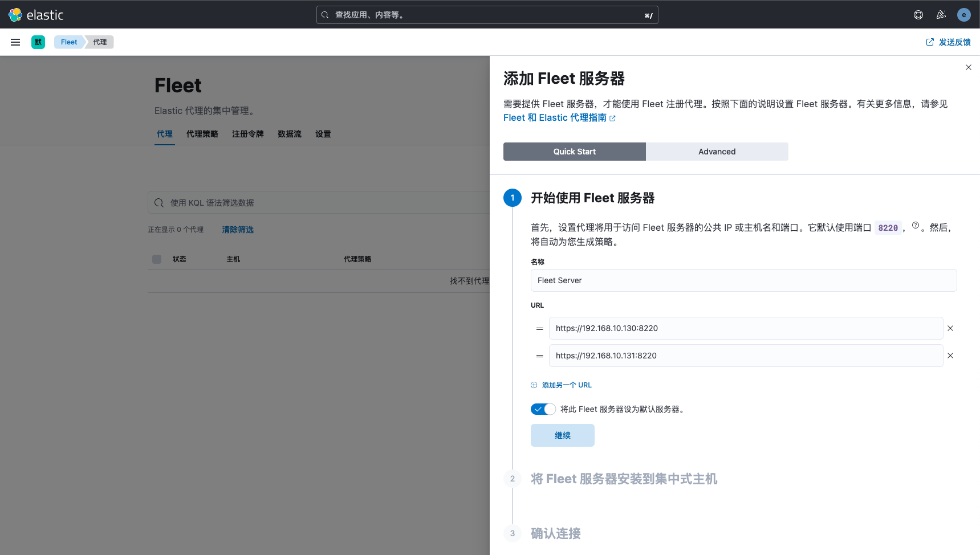Close the Add Fleet Server flyout
This screenshot has height=555, width=980.
tap(968, 67)
